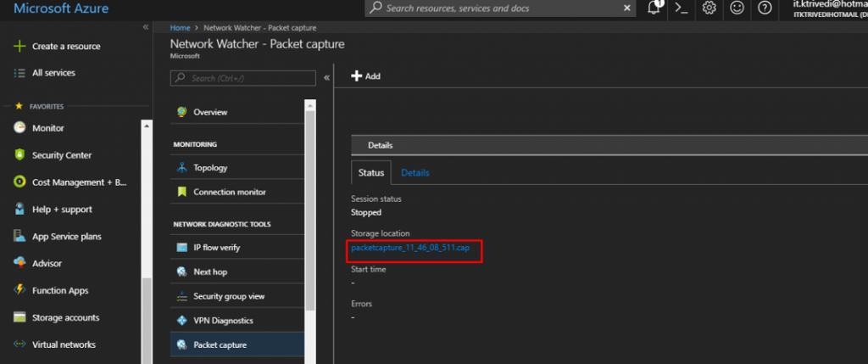Collapse the left favorites sidebar

[145, 27]
